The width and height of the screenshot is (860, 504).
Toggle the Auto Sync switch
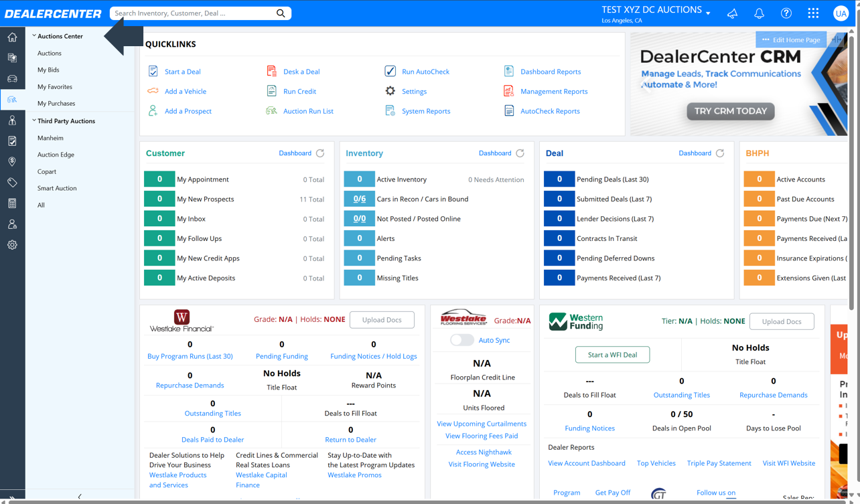tap(461, 340)
